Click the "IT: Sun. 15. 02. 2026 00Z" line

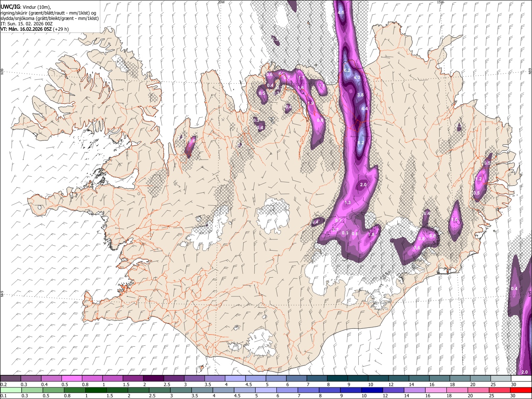[27, 24]
